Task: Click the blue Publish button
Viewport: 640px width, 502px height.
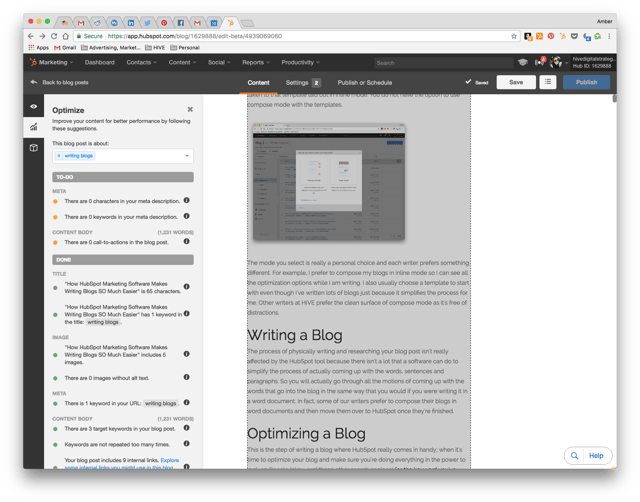Action: pyautogui.click(x=586, y=82)
